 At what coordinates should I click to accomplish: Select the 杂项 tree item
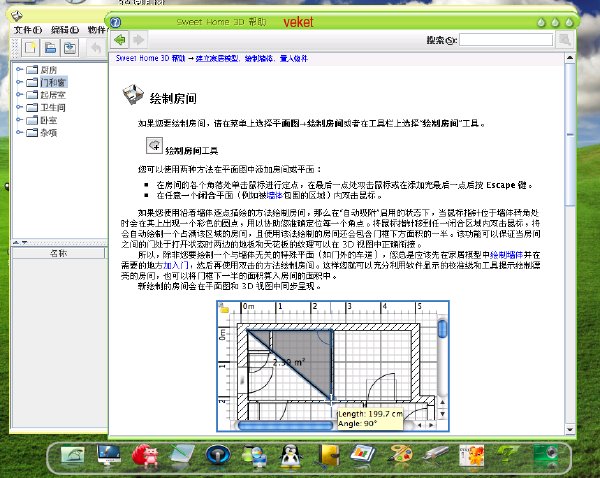click(x=49, y=132)
